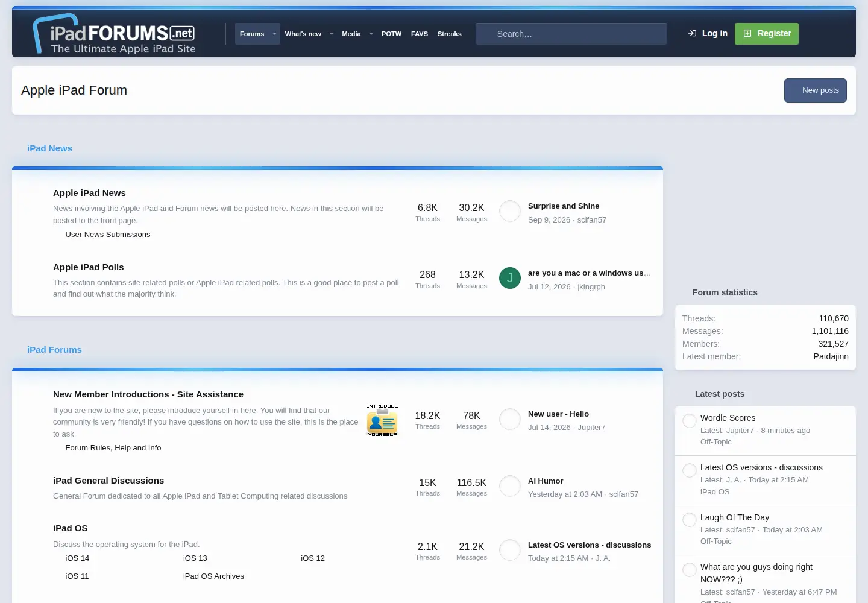
Task: Open the AI Humor thread
Action: pos(546,481)
